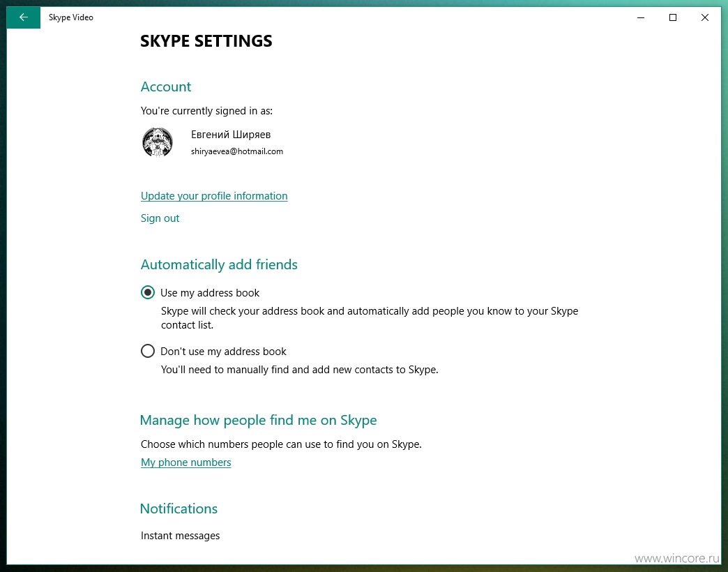Click the Skype will check address book description
This screenshot has height=572, width=728.
(370, 318)
